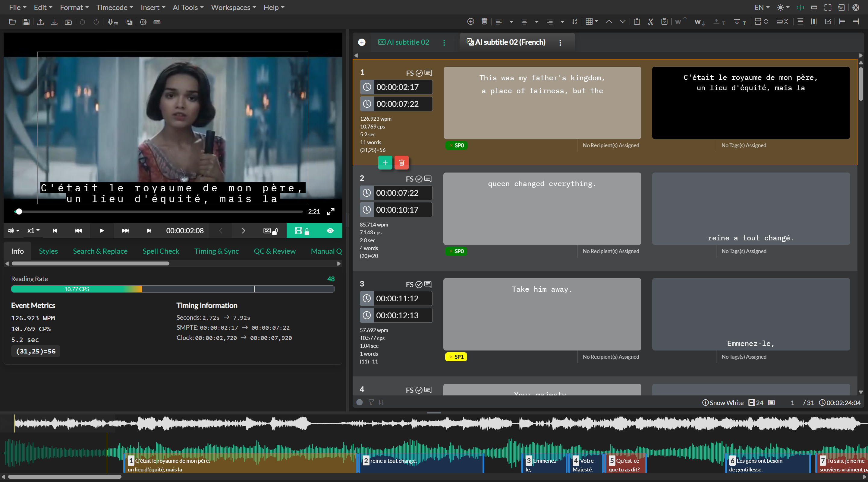
Task: Click the import upload-arrow toolbar icon
Action: tap(40, 22)
